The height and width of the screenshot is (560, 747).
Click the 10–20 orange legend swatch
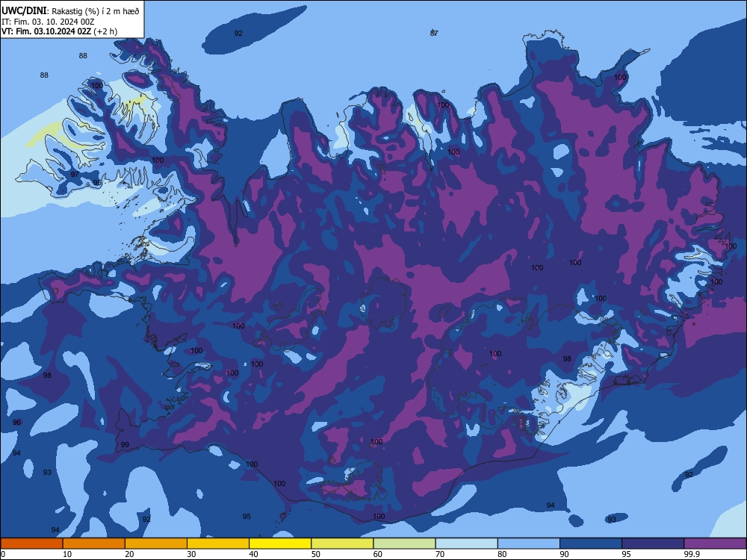point(94,544)
